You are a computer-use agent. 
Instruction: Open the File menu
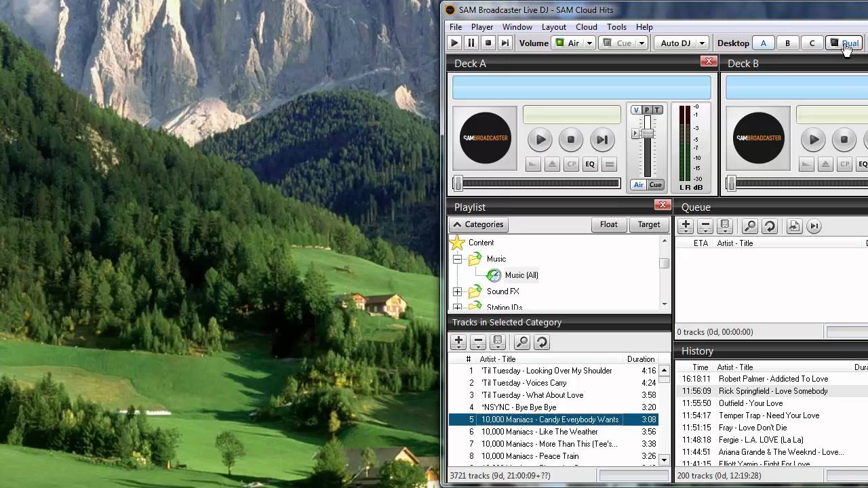(x=456, y=27)
